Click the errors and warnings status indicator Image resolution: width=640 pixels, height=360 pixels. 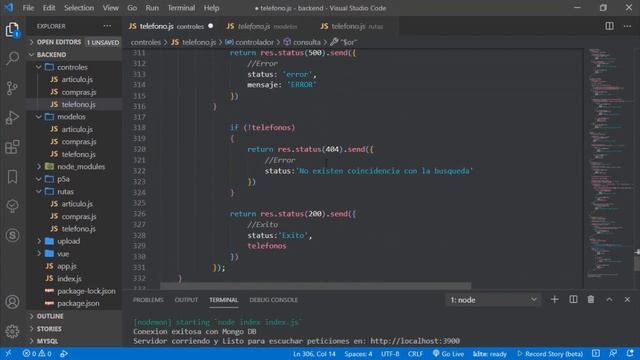(37, 353)
